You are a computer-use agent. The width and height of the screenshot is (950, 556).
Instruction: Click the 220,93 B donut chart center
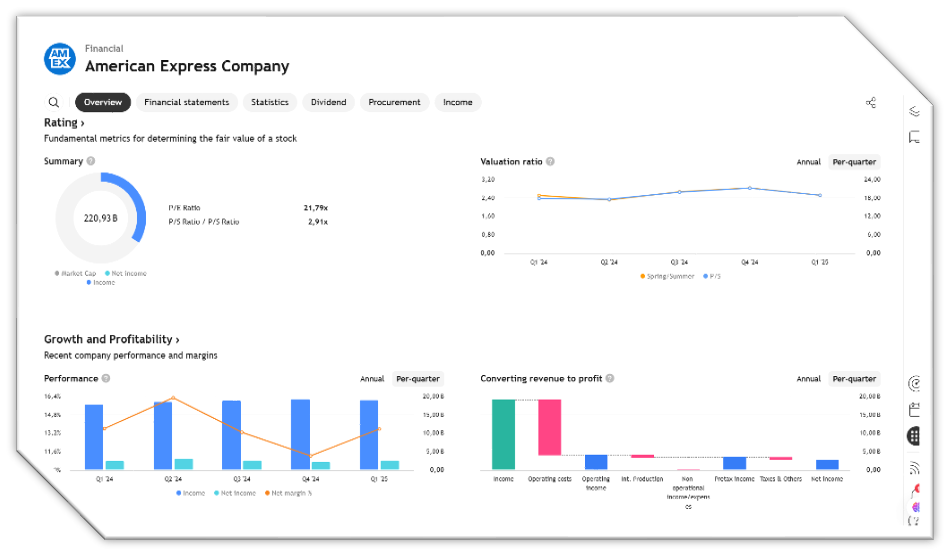click(101, 218)
